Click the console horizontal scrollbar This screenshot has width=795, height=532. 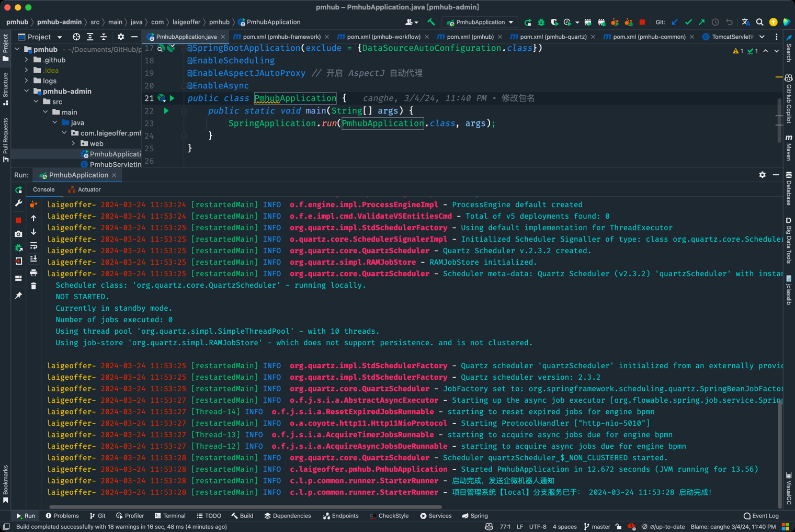pyautogui.click(x=245, y=507)
